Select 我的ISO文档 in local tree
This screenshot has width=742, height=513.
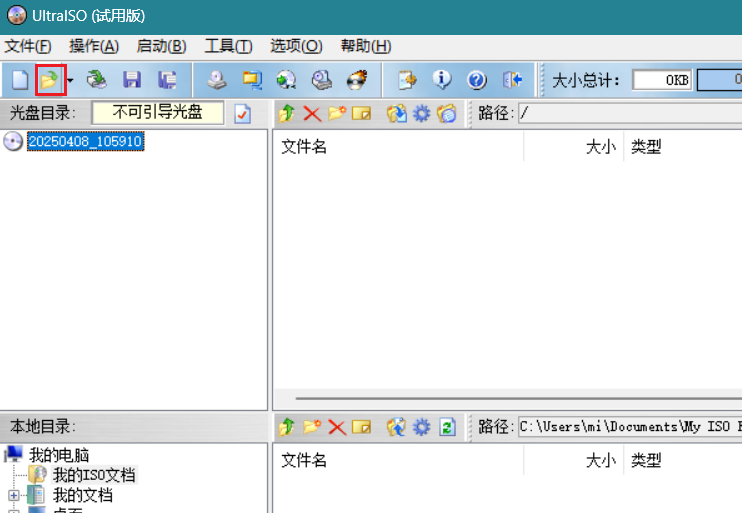pos(94,475)
